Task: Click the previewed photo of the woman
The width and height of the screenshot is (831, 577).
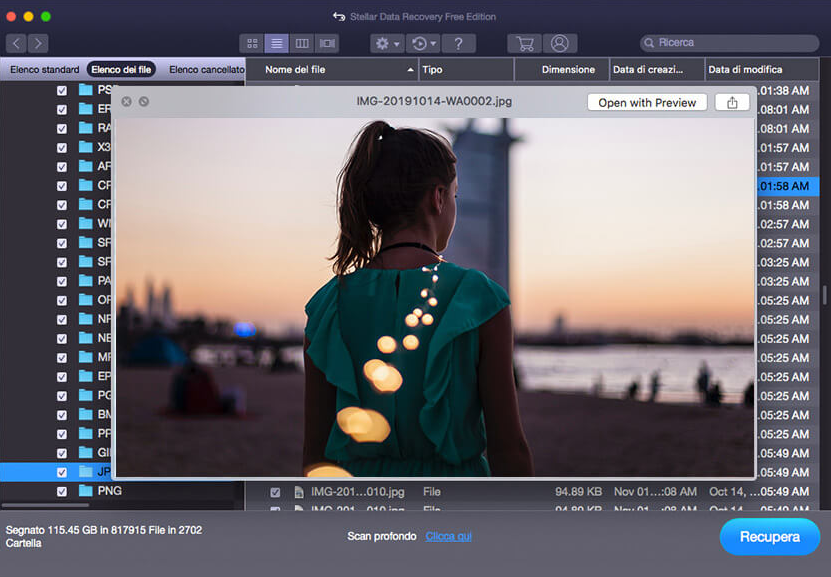Action: click(x=435, y=297)
